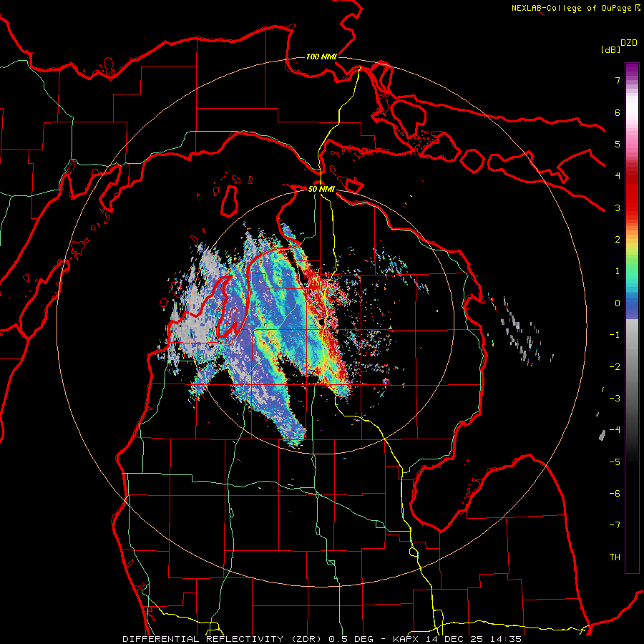
Task: Click the -5 value on color scale
Action: click(x=615, y=462)
